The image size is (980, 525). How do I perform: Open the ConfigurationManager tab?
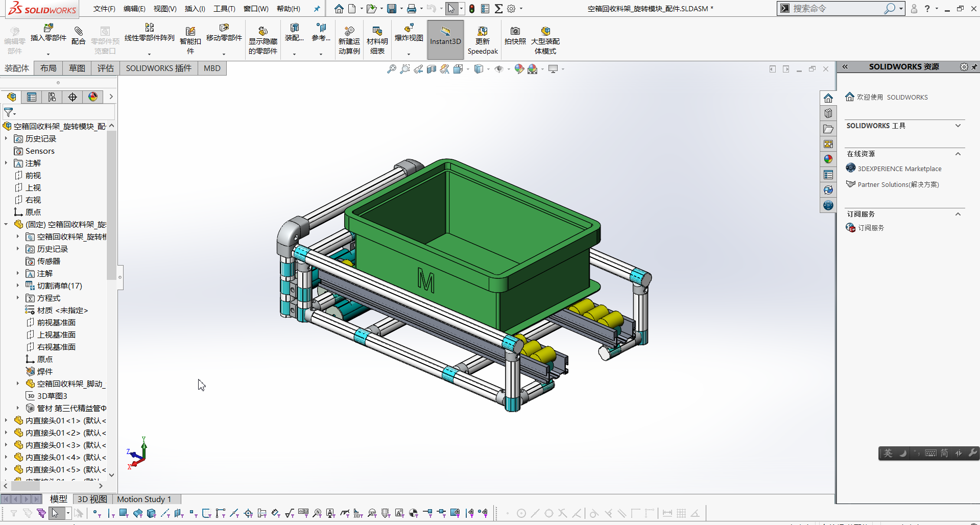pos(52,97)
